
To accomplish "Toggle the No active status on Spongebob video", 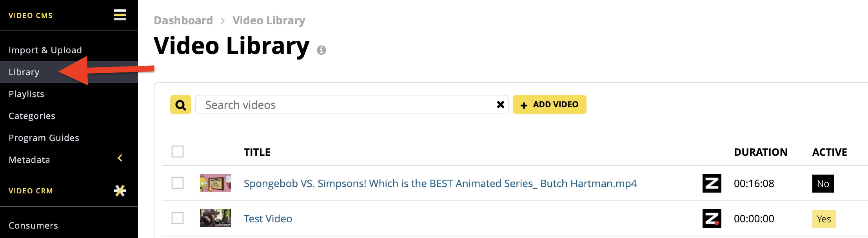I will click(823, 184).
